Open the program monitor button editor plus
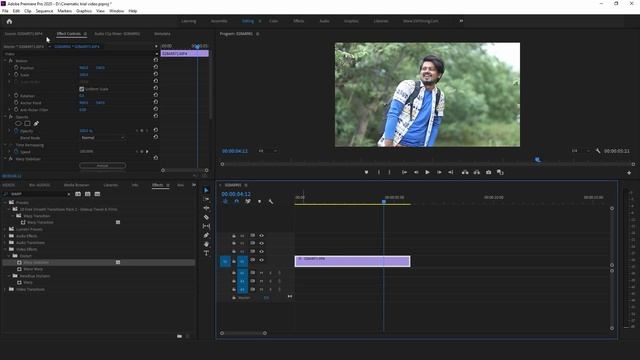Viewport: 640px width, 360px height. pos(629,173)
